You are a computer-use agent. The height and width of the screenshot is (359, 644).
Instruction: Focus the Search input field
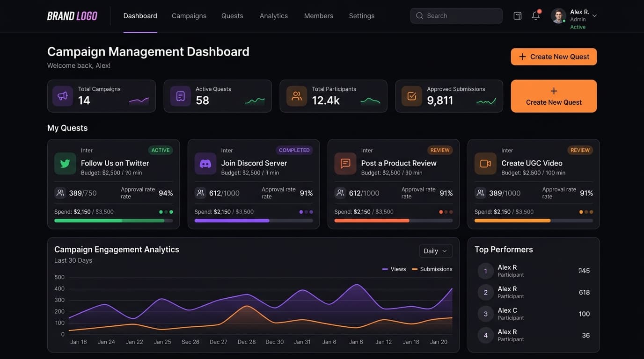coord(456,16)
